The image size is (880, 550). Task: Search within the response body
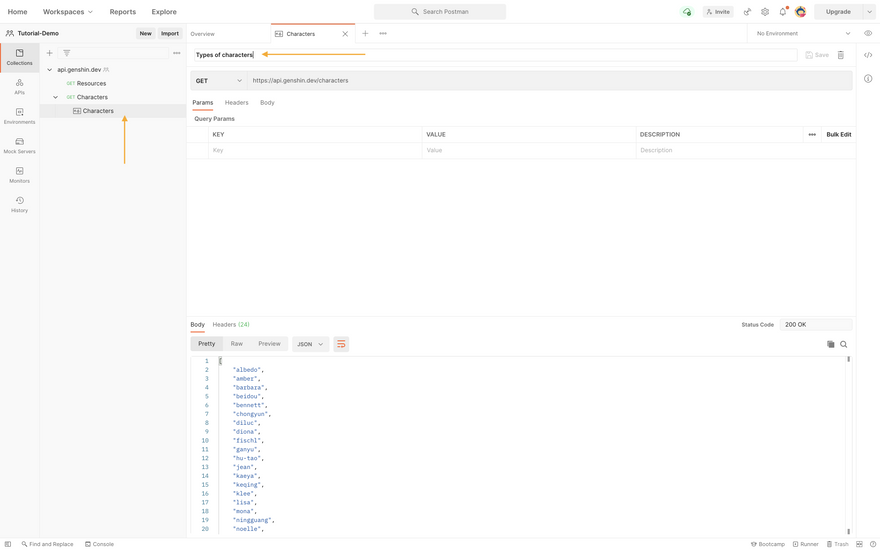coord(844,344)
